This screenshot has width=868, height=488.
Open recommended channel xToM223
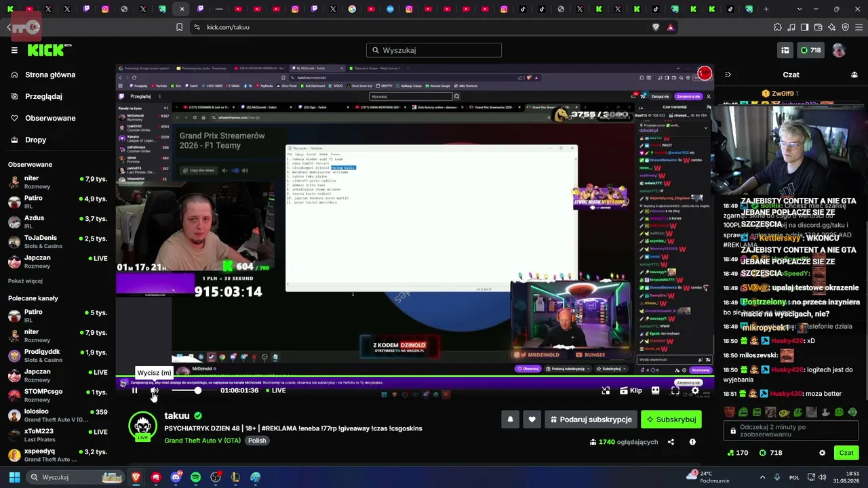58,435
